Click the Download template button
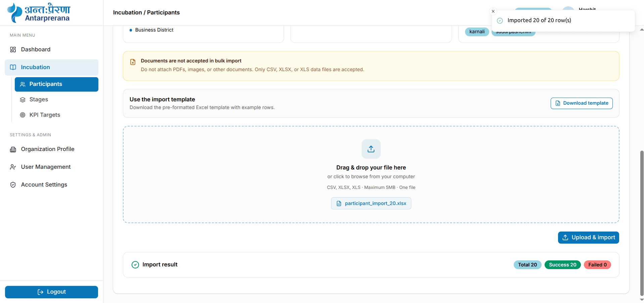 582,103
